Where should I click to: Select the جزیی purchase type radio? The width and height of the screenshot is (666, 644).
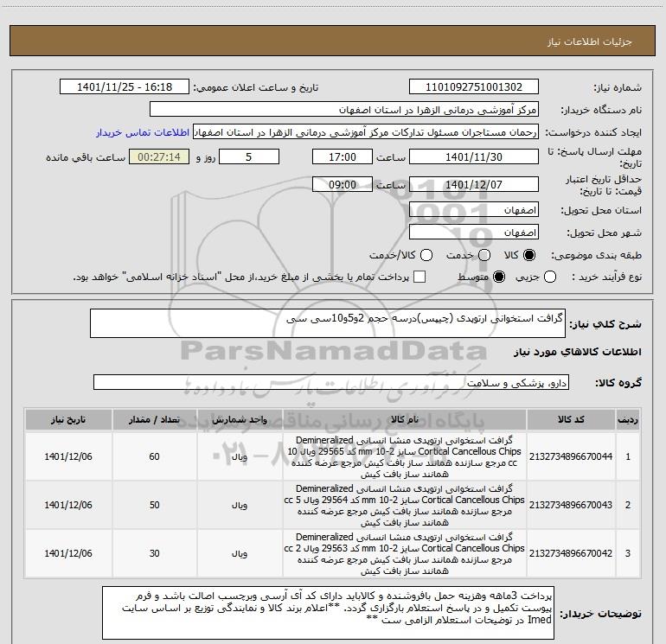point(550,277)
